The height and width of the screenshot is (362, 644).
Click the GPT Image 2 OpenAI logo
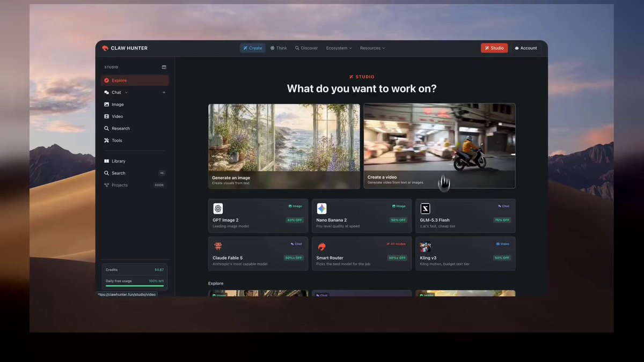(x=218, y=209)
